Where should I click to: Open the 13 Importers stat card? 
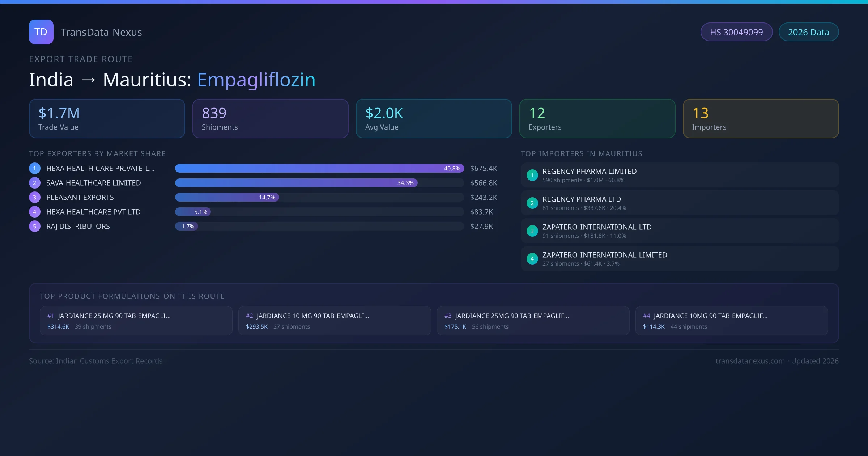click(761, 119)
